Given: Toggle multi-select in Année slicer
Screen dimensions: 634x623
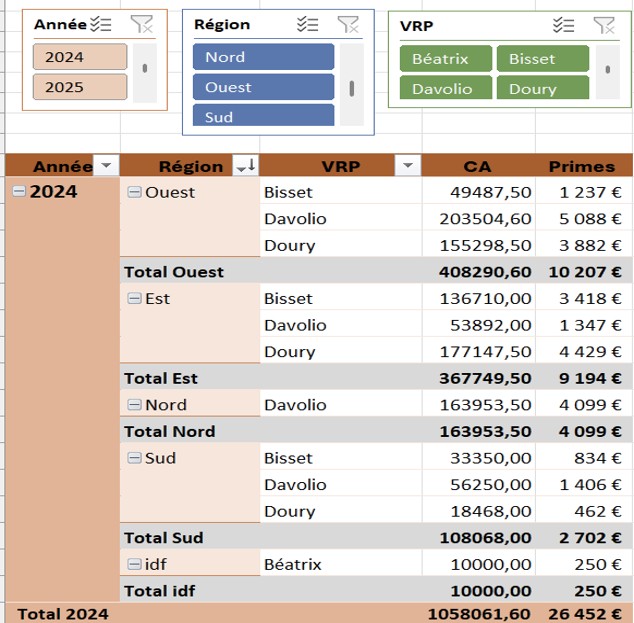Looking at the screenshot, I should click(100, 25).
